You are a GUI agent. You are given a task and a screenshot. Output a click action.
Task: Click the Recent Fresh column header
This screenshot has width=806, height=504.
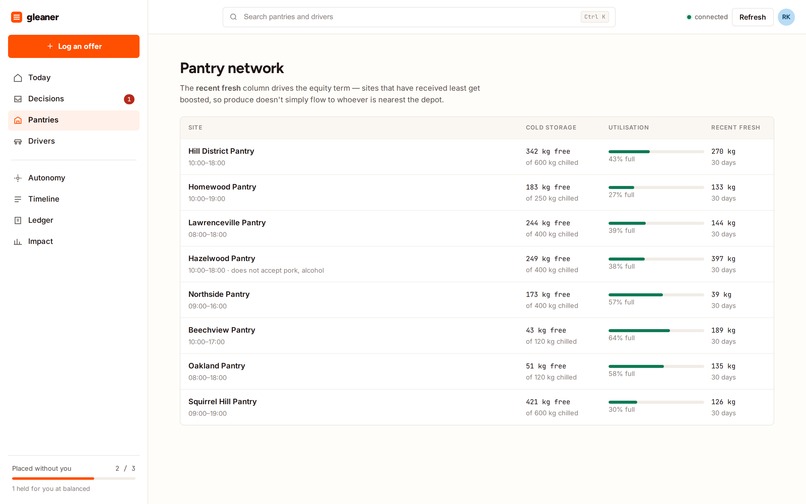(735, 128)
